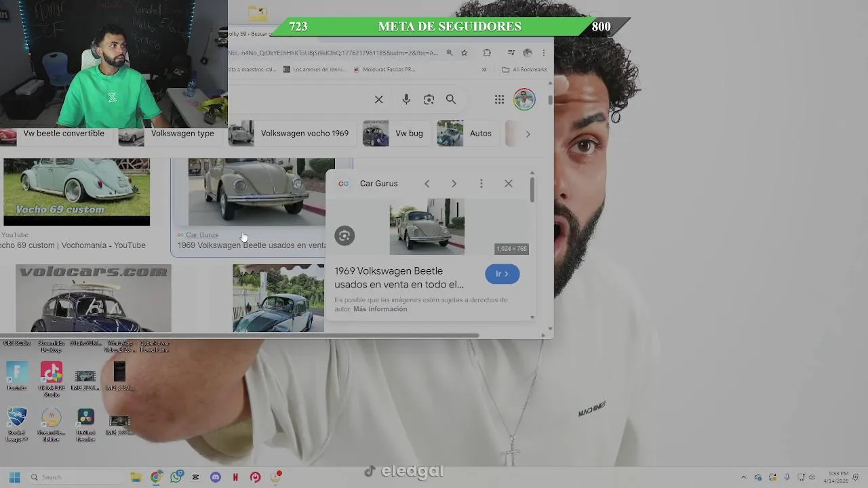The height and width of the screenshot is (488, 868).
Task: Open Chrome profile avatar in toolbar
Action: (528, 53)
